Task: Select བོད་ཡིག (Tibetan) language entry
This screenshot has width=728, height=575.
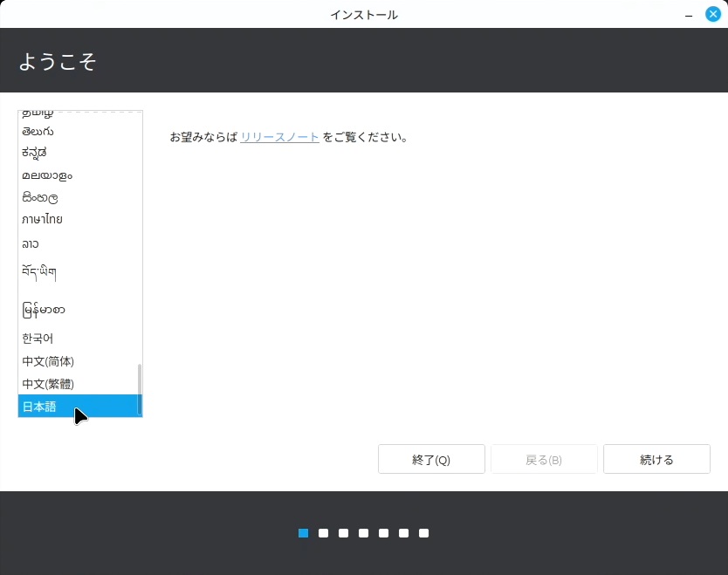Action: [39, 272]
